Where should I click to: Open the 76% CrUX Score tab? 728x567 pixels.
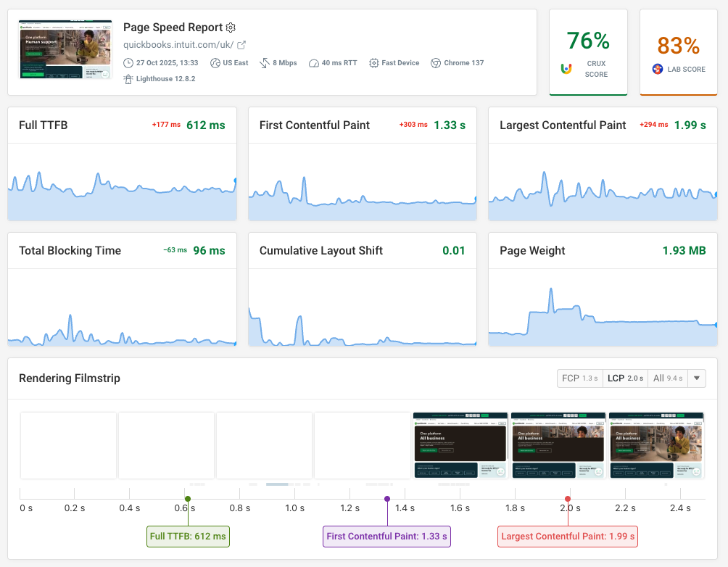click(x=587, y=52)
